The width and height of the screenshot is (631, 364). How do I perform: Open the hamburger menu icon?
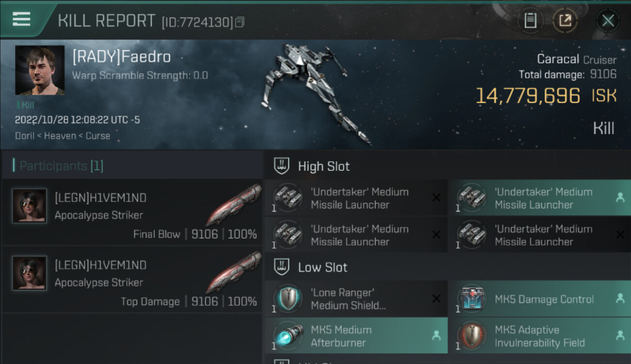21,19
